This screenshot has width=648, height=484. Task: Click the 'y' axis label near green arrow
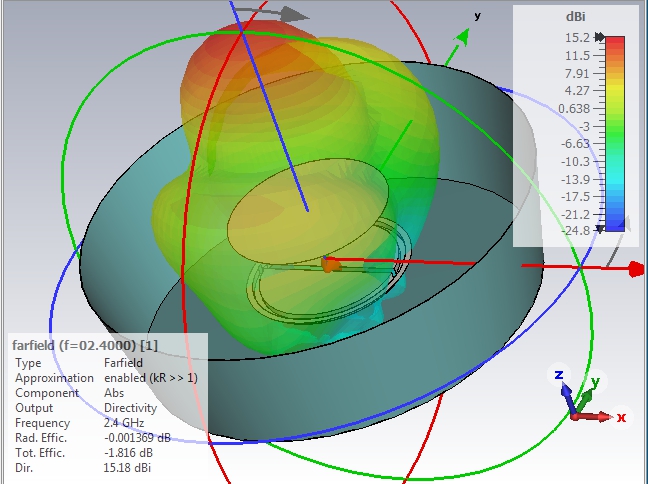[x=478, y=16]
